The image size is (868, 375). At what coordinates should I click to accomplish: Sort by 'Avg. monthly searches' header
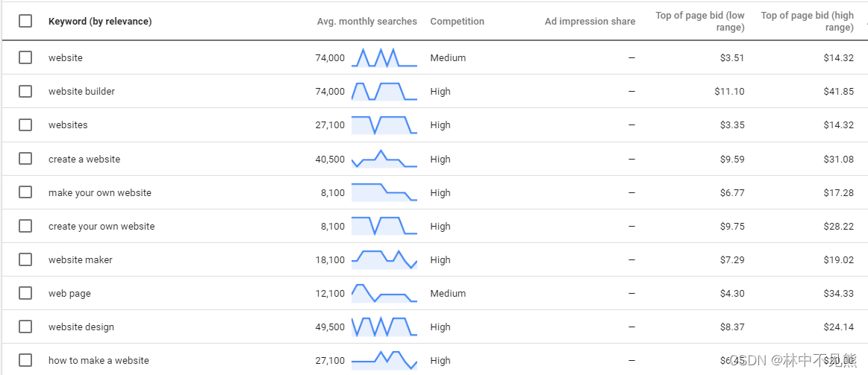tap(366, 22)
